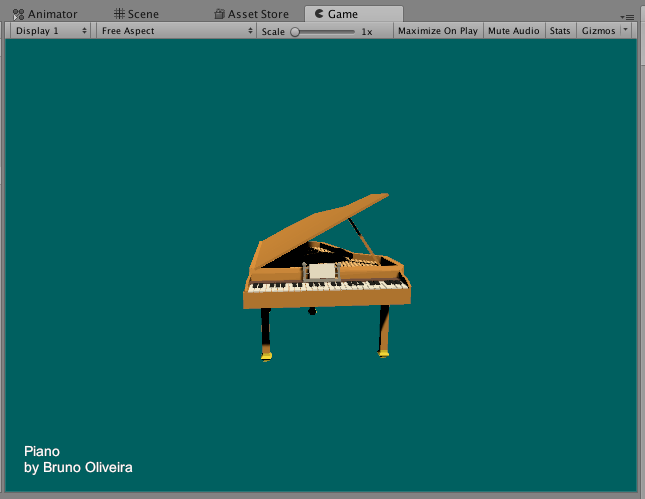Click the 1x scale value
The width and height of the screenshot is (645, 499).
coord(367,32)
